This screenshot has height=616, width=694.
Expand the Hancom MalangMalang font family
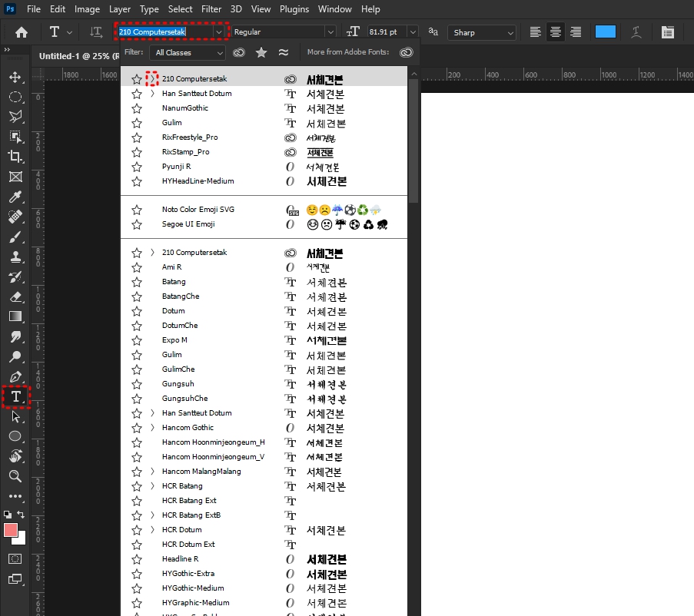coord(152,472)
